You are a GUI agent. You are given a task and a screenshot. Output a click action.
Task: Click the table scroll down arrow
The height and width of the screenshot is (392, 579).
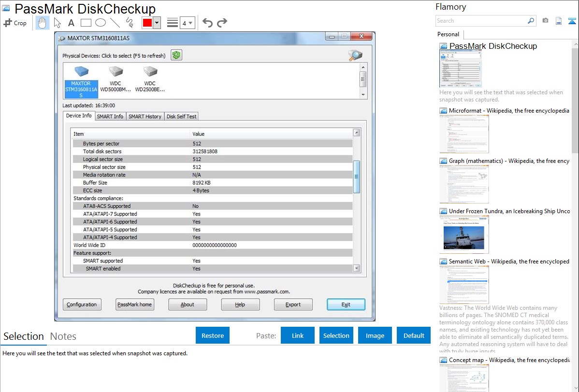click(356, 268)
